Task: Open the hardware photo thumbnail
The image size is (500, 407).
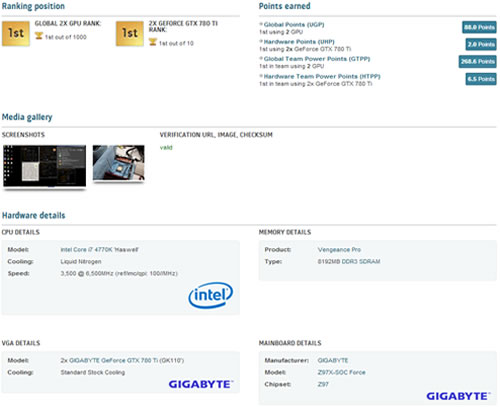Action: [119, 163]
